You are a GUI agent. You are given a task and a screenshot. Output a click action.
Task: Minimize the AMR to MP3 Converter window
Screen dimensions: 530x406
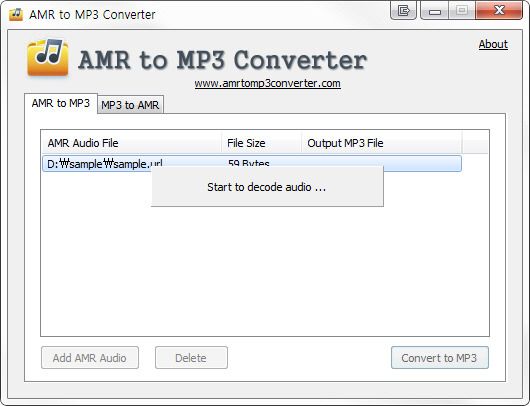(x=435, y=10)
